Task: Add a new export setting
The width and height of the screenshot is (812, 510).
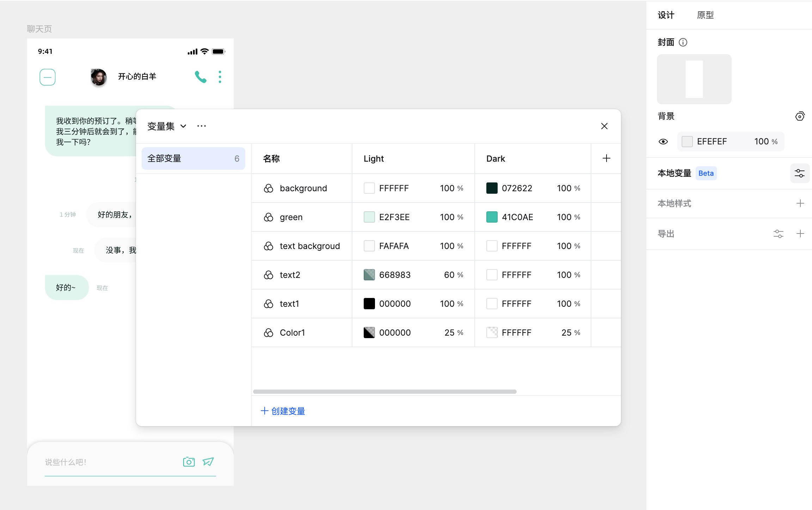Action: (x=800, y=234)
